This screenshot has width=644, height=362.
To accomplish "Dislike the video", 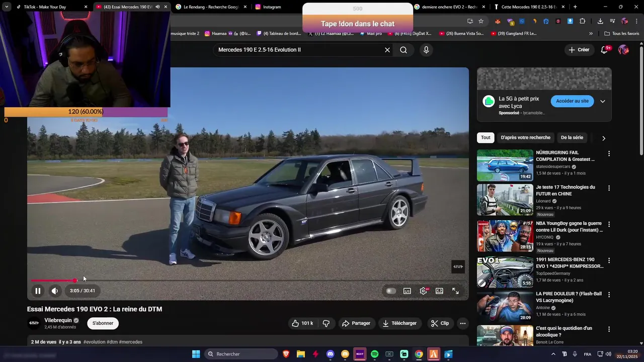I will click(326, 323).
